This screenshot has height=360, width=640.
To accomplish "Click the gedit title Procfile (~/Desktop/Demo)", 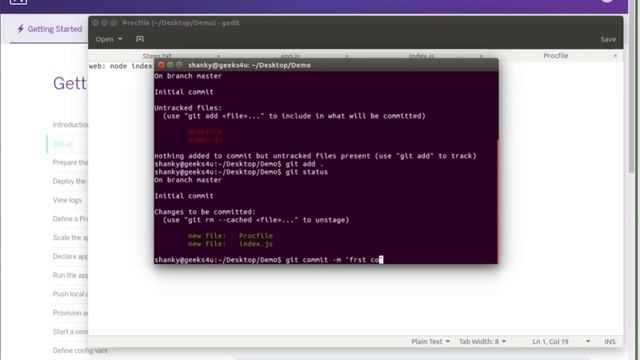I will (181, 23).
